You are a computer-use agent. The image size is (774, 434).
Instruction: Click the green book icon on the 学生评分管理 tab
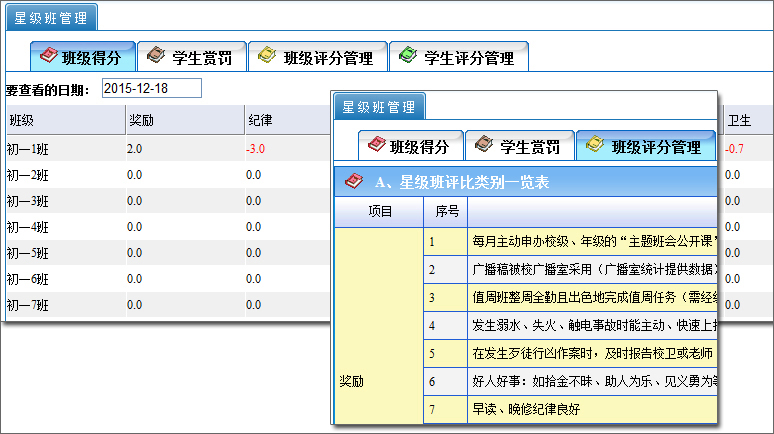tap(408, 57)
